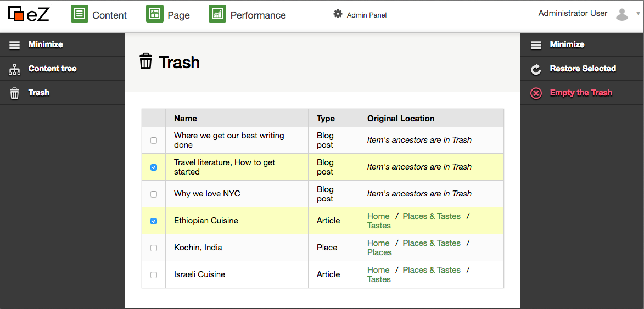Screen dimensions: 644x309
Task: Click Places link in Kochin, India row
Action: [379, 253]
